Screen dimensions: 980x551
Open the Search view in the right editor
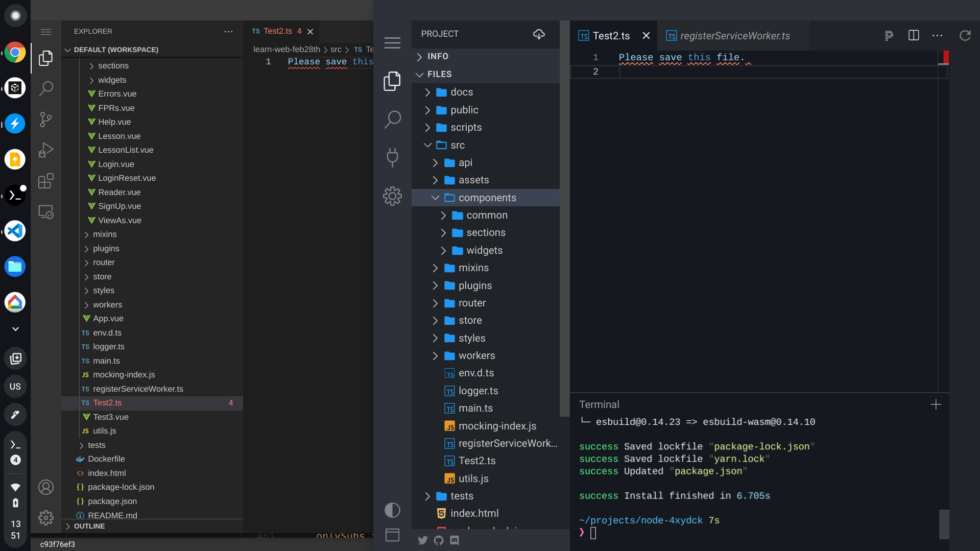pyautogui.click(x=392, y=119)
